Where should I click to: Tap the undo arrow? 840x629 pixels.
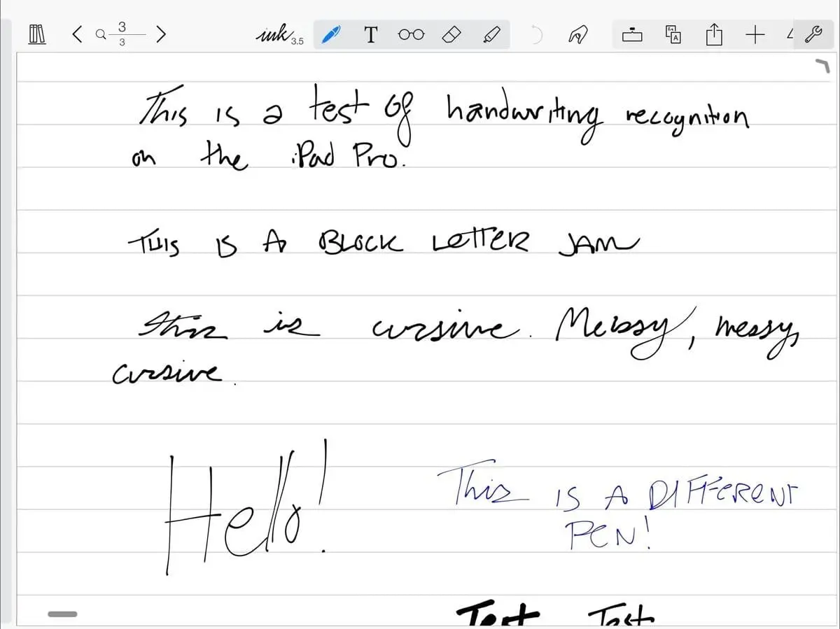pos(537,34)
